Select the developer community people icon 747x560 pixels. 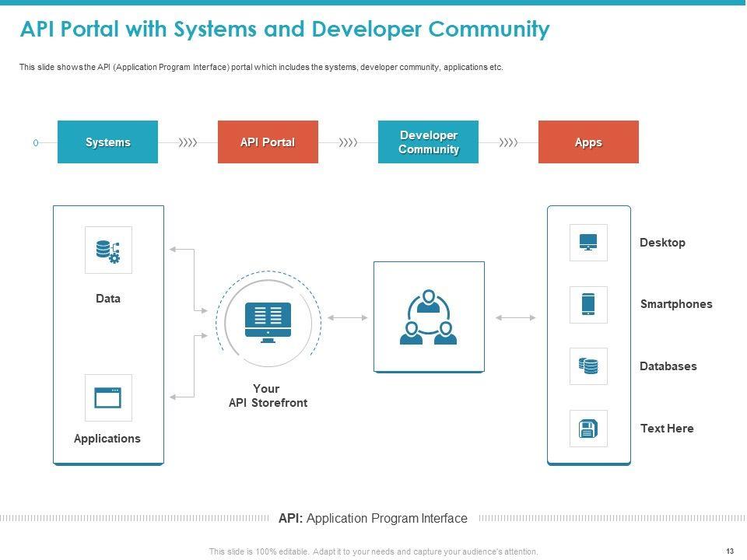[x=428, y=317]
